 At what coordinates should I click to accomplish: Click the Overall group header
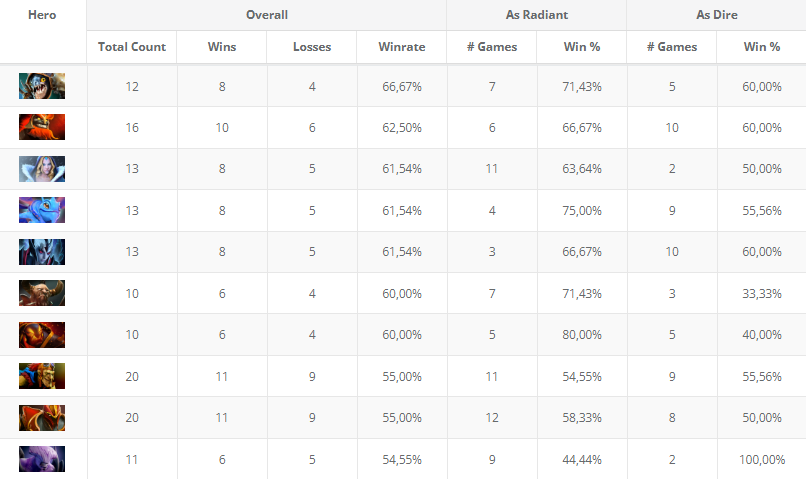coord(267,16)
